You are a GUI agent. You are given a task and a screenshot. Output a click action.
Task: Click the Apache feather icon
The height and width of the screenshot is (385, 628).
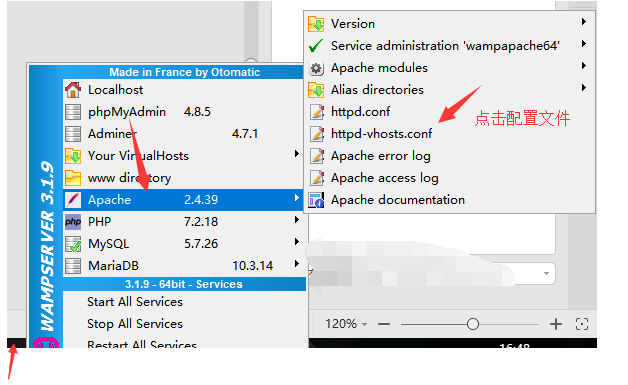73,200
